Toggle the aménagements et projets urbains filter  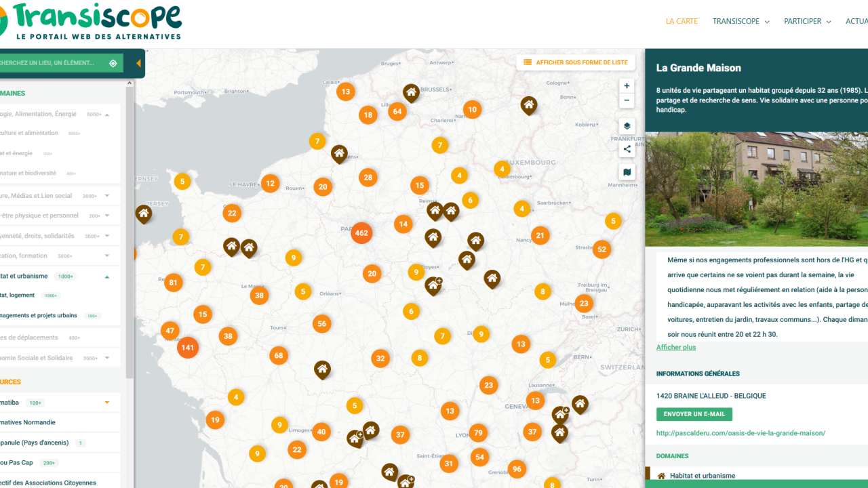(x=41, y=316)
